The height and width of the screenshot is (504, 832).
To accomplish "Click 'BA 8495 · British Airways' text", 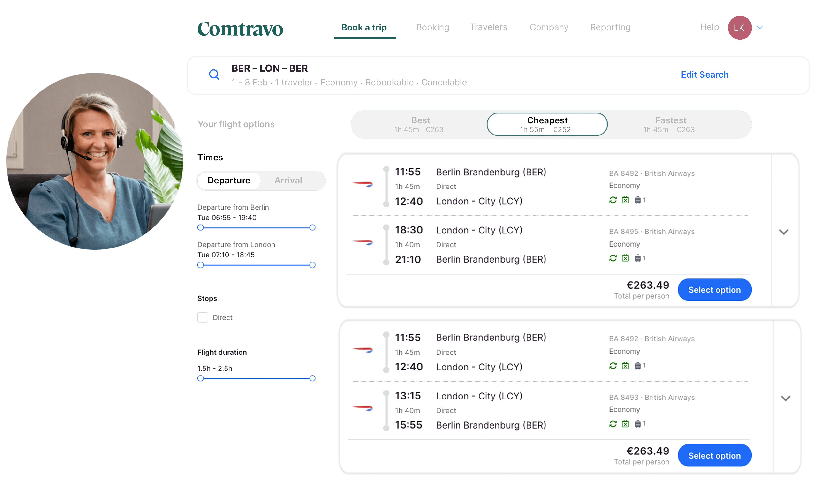I will point(652,232).
